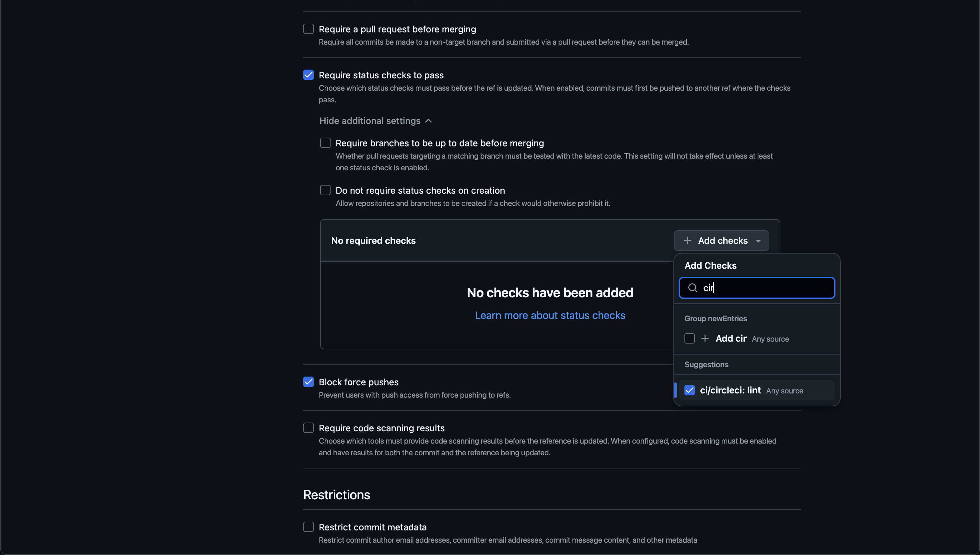
Task: Click the chevron icon beside "Hide additional settings"
Action: click(x=428, y=121)
